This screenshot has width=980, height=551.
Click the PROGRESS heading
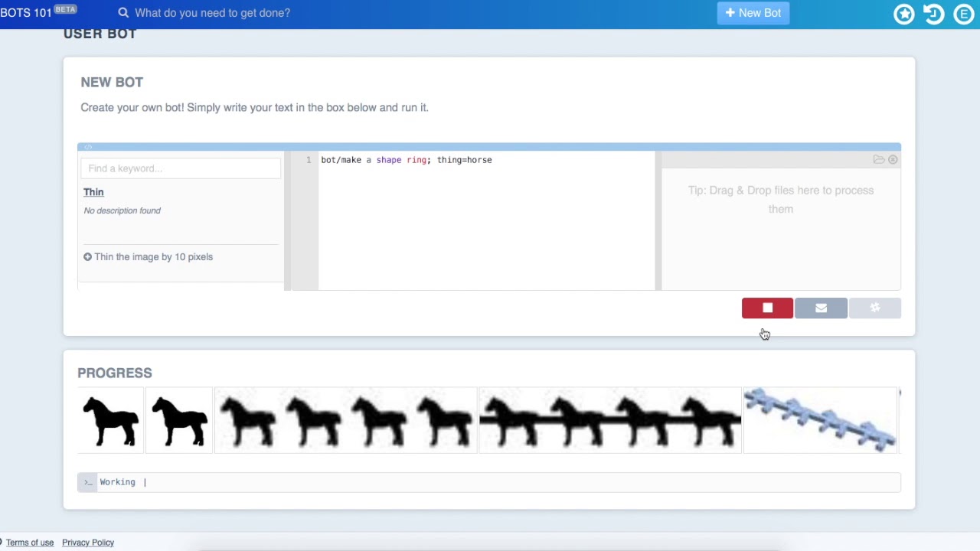tap(115, 373)
